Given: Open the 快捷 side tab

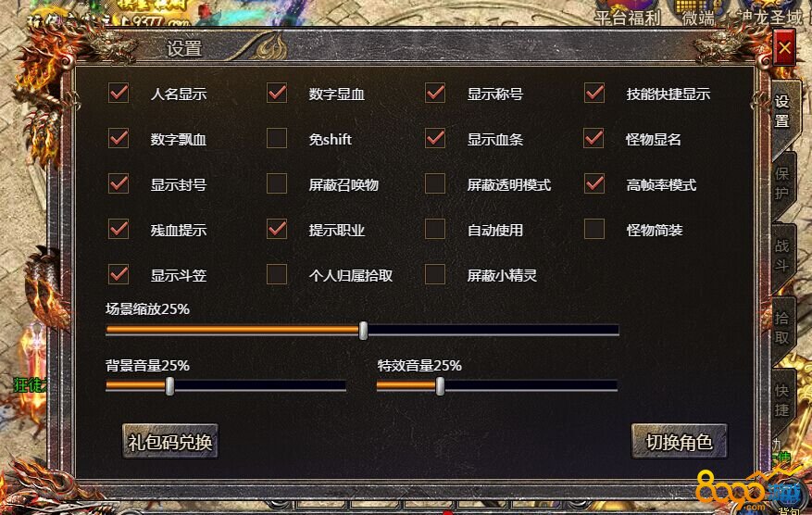Looking at the screenshot, I should pos(781,400).
